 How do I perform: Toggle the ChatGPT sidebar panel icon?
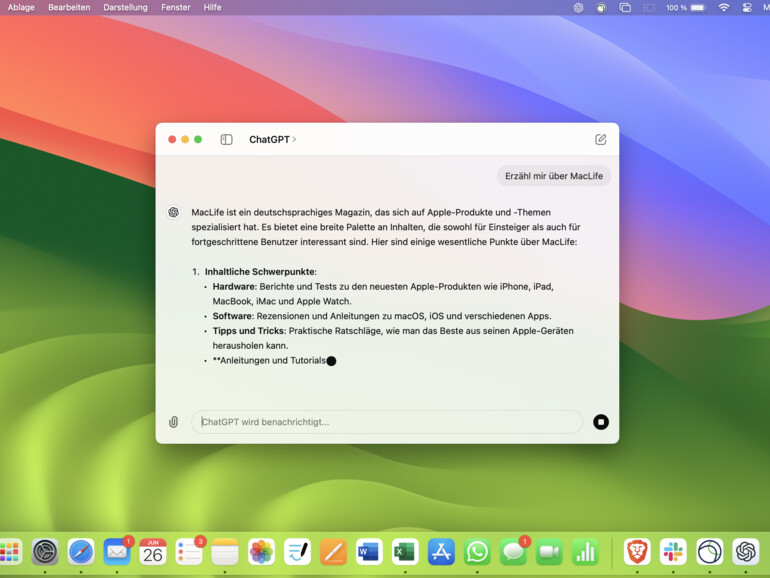(x=226, y=139)
